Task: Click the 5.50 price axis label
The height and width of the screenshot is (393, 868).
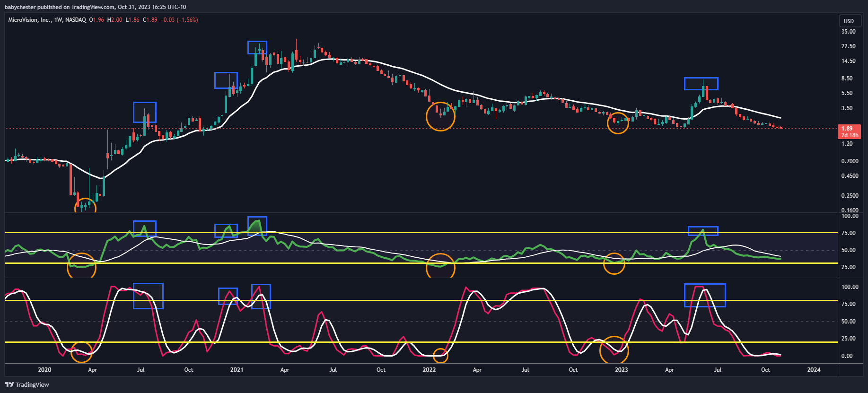Action: coord(847,93)
